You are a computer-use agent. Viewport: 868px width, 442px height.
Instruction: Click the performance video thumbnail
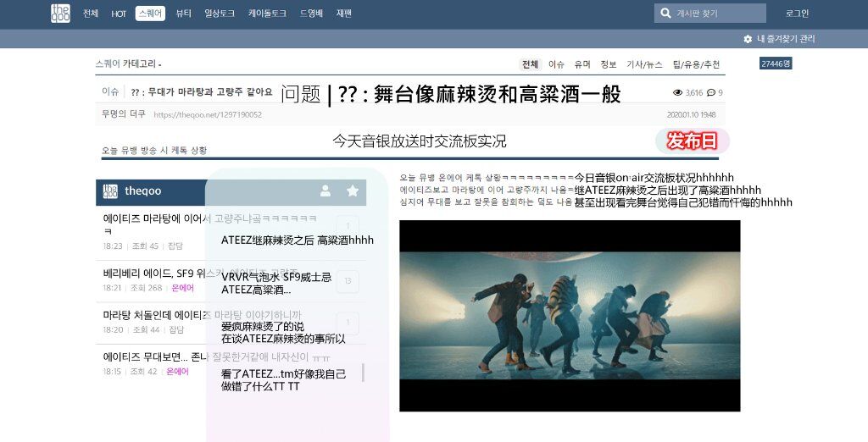click(570, 316)
